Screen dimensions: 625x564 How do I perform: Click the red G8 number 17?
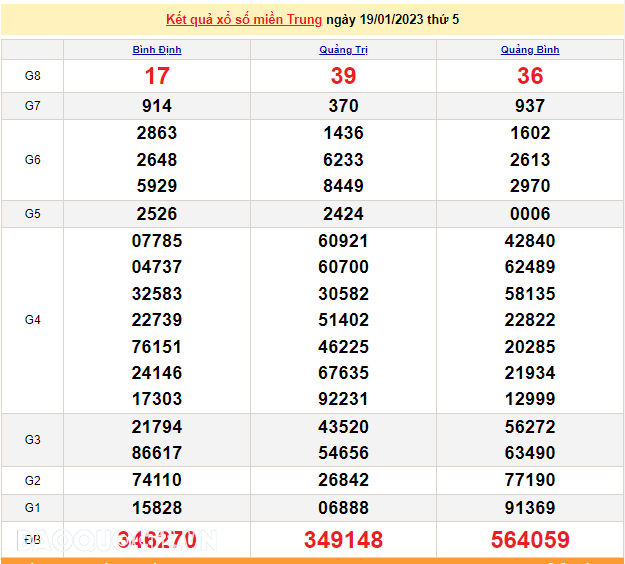point(157,76)
